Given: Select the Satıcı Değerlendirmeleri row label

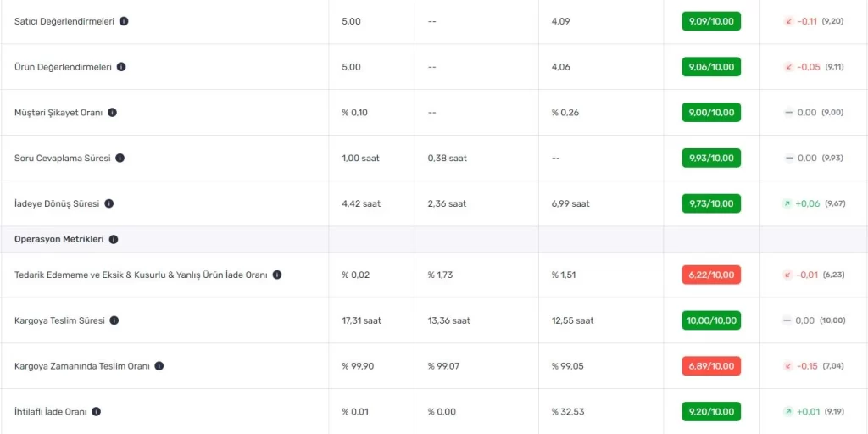Looking at the screenshot, I should coord(64,21).
